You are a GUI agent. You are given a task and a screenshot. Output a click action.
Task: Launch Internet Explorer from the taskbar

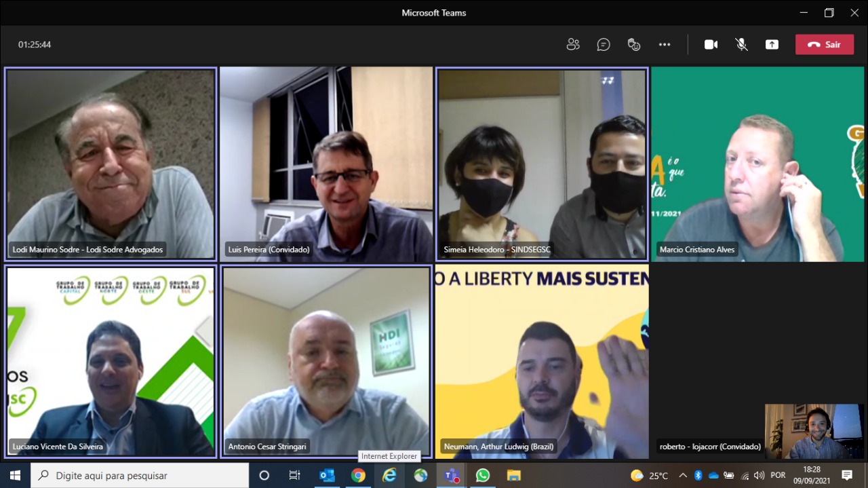tap(389, 475)
